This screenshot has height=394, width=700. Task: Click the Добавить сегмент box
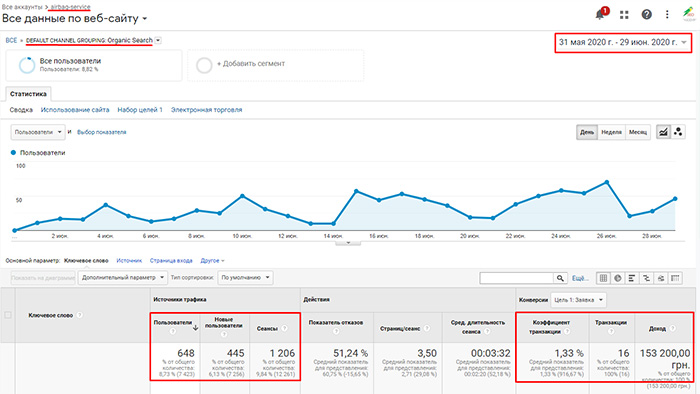pos(275,66)
